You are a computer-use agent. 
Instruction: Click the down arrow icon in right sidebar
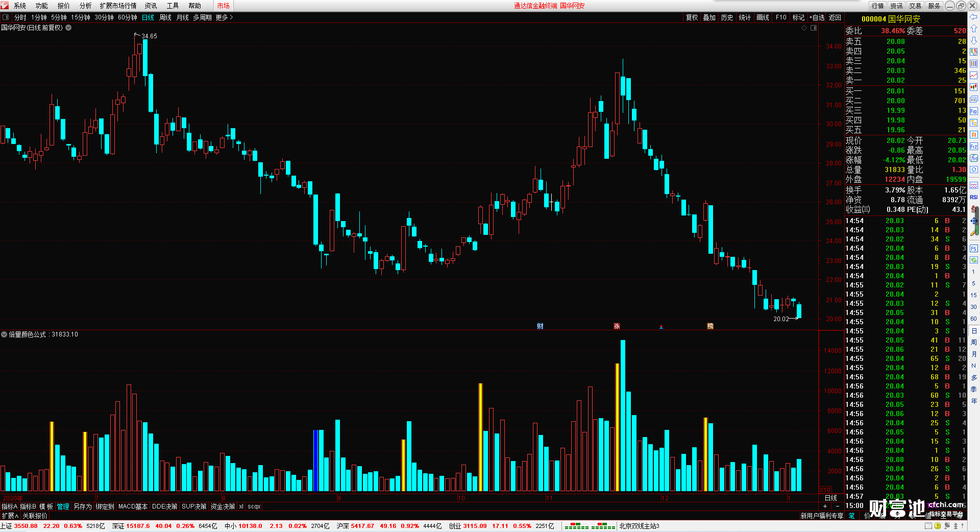pos(973,40)
